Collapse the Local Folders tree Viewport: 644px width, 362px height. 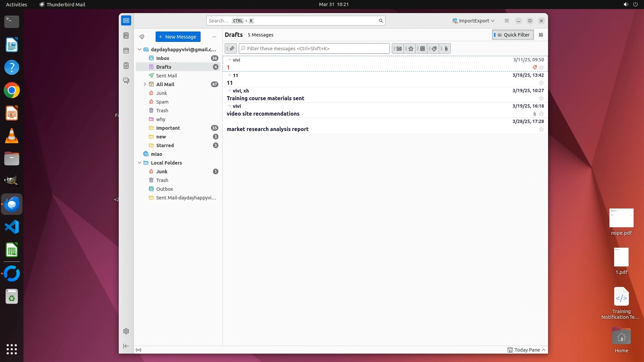click(140, 163)
